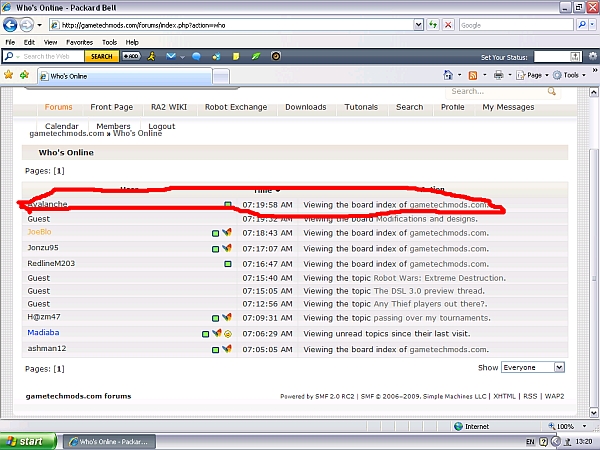Open the Favorites star icon
The image size is (600, 450).
pyautogui.click(x=8, y=75)
